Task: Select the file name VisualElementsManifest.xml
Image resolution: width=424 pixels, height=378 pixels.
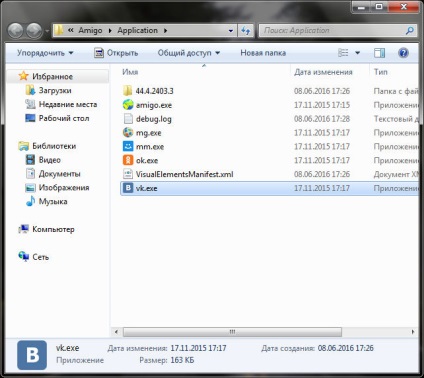Action: [x=184, y=174]
